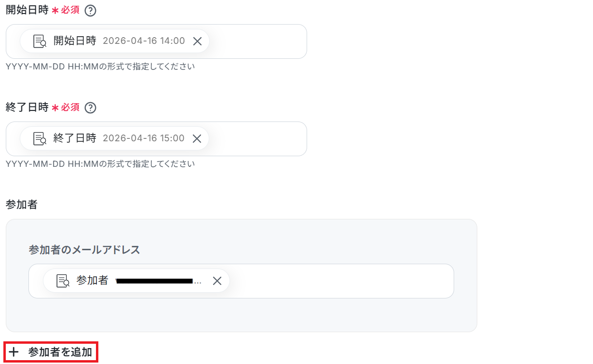Click the 開始日時 field label
Image resolution: width=593 pixels, height=364 pixels.
coord(27,10)
